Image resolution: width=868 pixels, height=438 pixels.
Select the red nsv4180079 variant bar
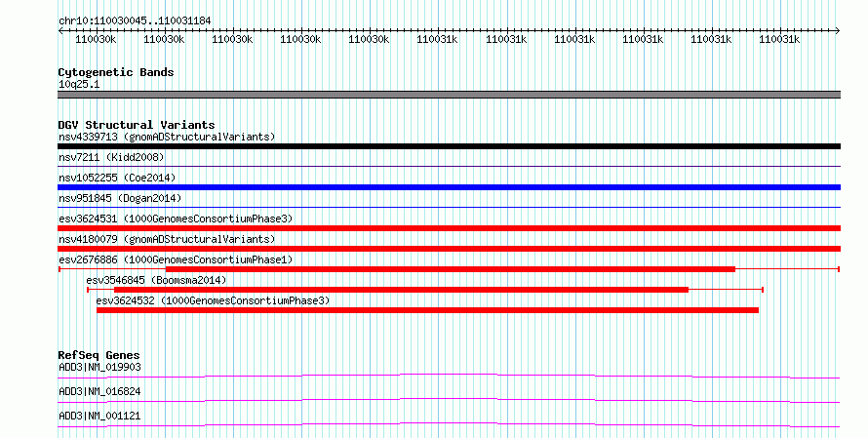pyautogui.click(x=449, y=249)
